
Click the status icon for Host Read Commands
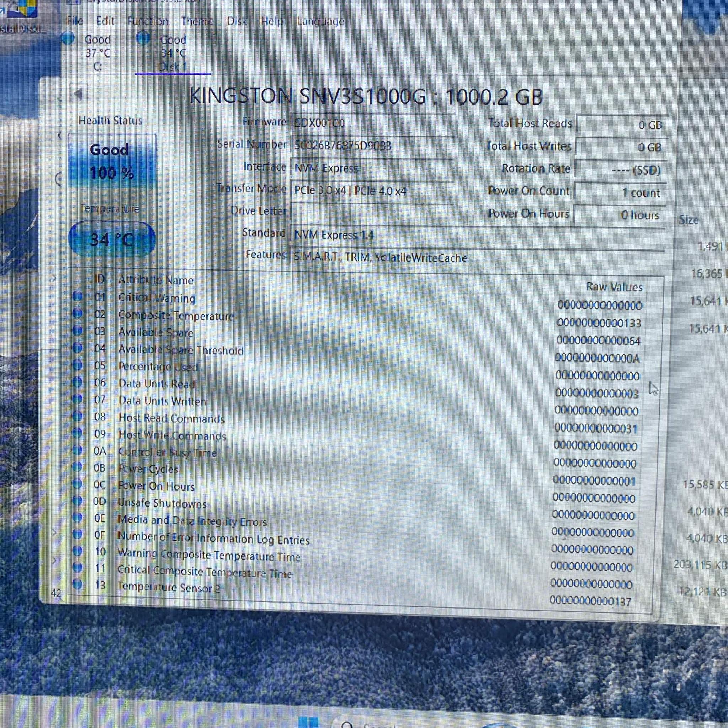point(77,416)
